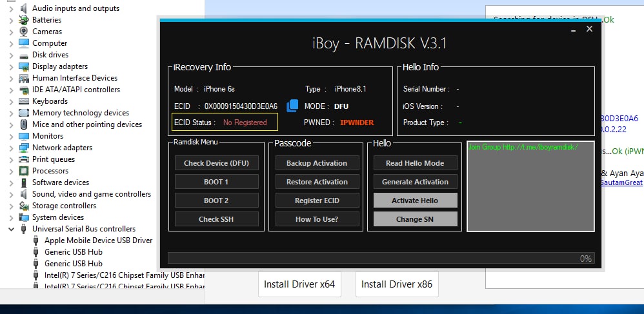Viewport: 644px width, 314px height.
Task: Click the Check SSH button
Action: pos(216,219)
